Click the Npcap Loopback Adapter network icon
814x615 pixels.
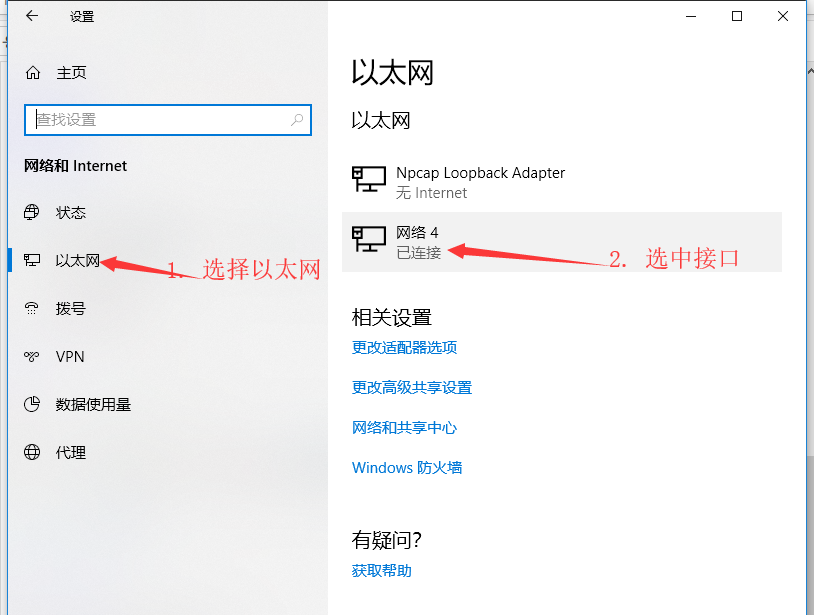pos(368,181)
